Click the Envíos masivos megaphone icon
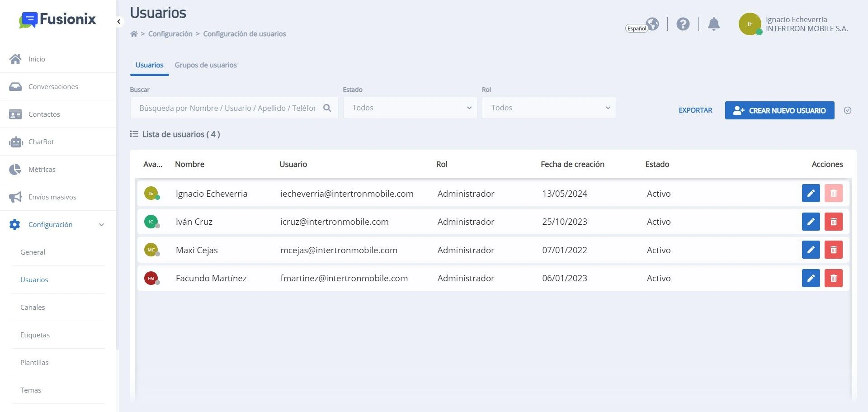868x412 pixels. 15,197
